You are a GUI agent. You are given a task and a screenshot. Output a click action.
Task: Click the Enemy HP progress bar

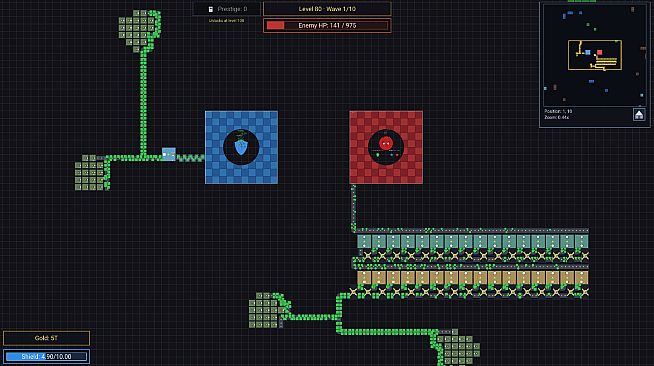click(x=327, y=25)
